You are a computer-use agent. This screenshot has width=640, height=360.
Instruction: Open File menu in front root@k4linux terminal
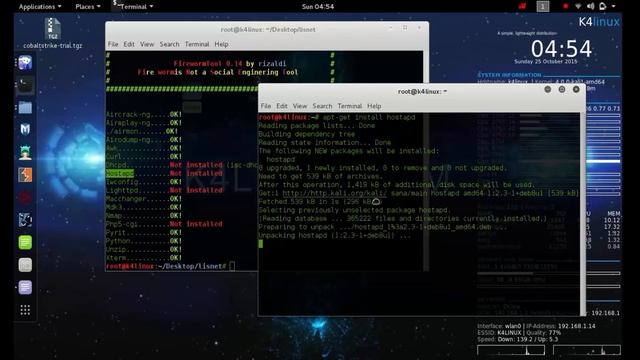(266, 106)
